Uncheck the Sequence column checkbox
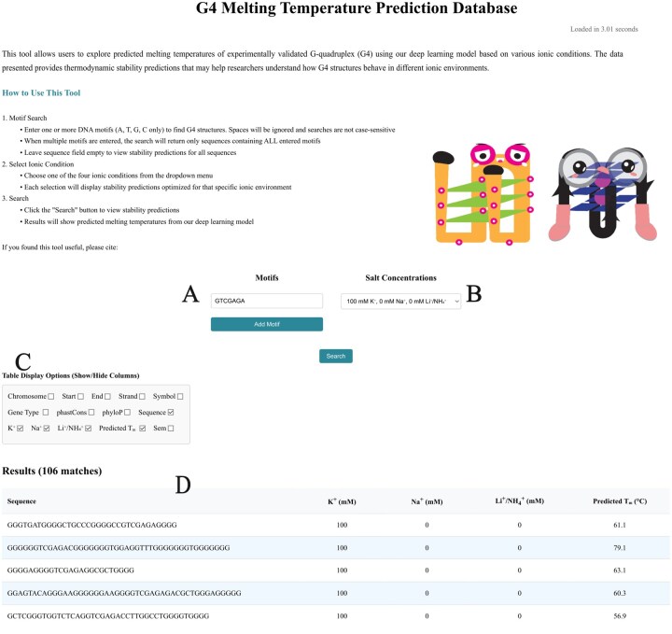The image size is (672, 634). pyautogui.click(x=171, y=413)
